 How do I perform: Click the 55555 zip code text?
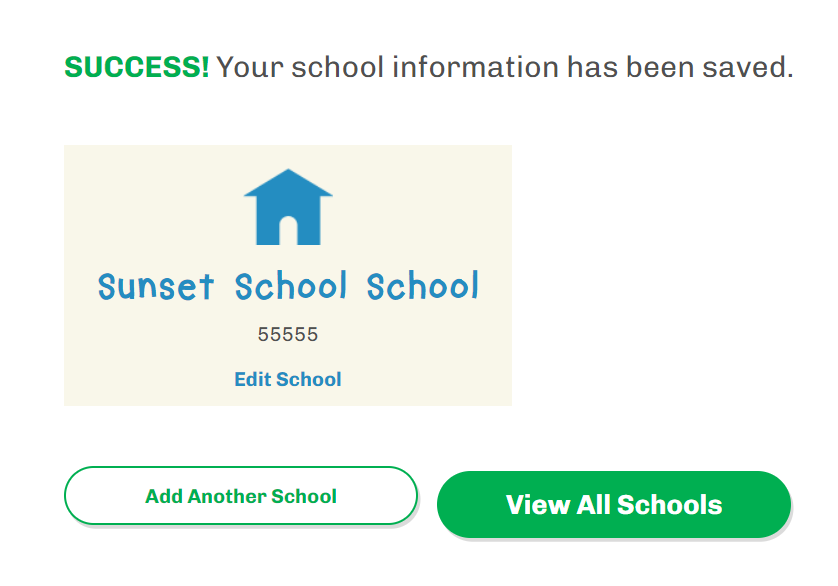(x=288, y=335)
